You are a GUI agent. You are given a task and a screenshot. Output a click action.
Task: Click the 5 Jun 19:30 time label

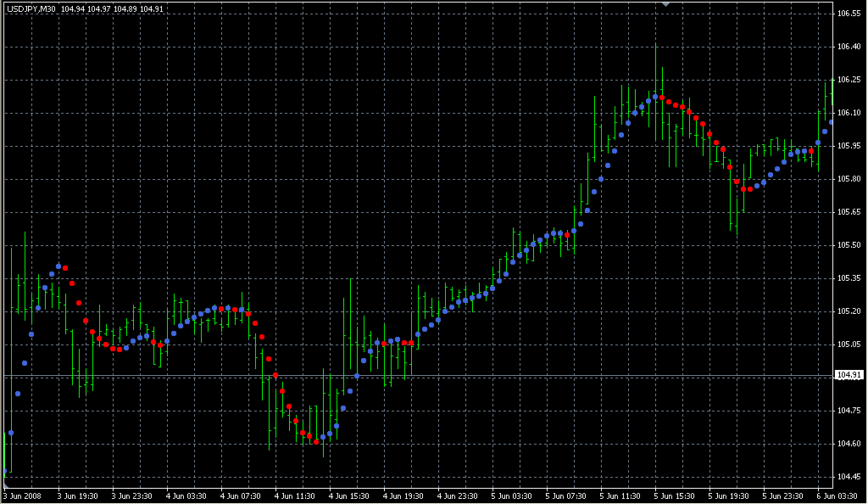click(x=730, y=496)
